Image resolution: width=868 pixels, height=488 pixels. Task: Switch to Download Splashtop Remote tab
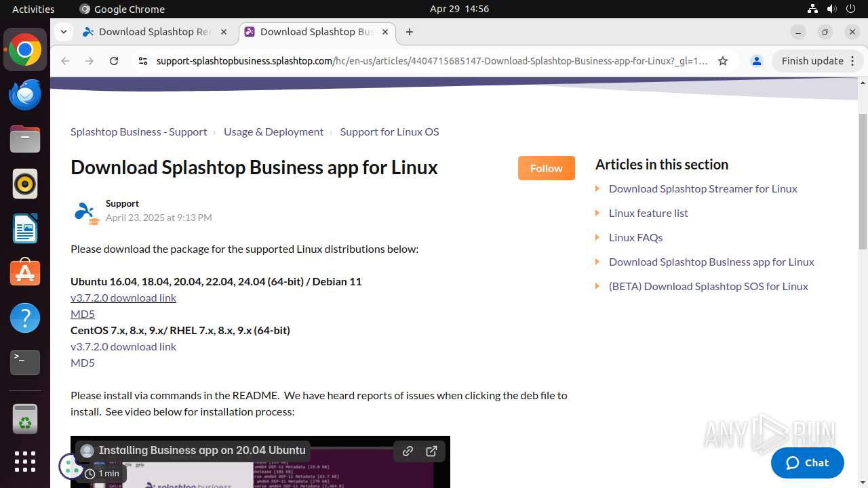155,32
